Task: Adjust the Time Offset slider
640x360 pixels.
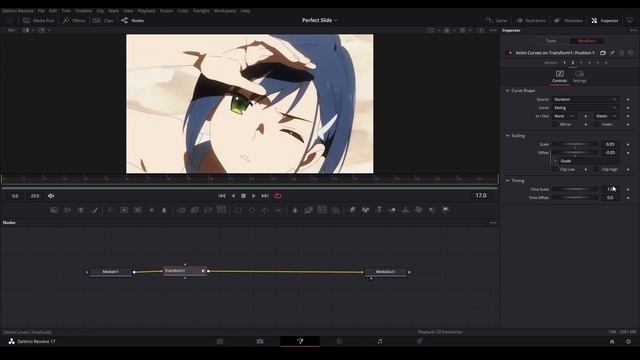Action: (575, 198)
